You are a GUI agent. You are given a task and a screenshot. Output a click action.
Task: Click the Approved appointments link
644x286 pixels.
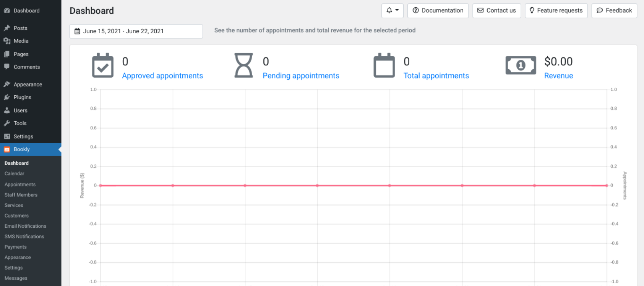162,76
